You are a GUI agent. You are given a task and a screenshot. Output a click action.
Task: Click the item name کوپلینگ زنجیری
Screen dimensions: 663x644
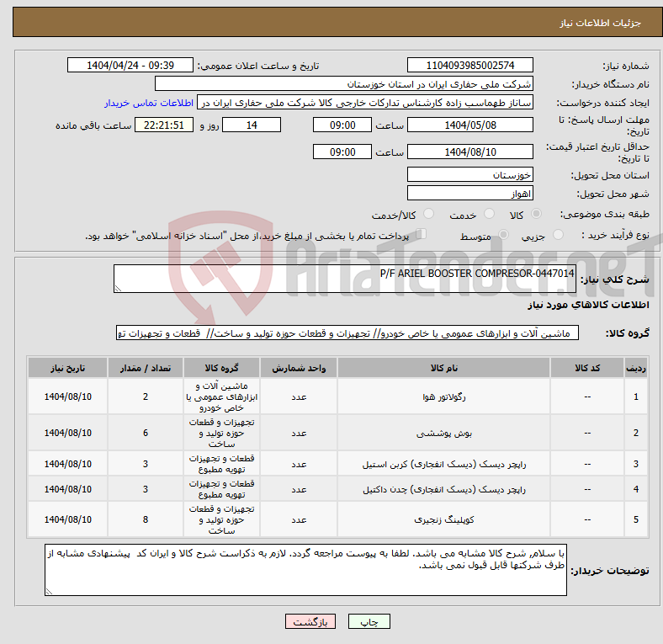point(443,519)
